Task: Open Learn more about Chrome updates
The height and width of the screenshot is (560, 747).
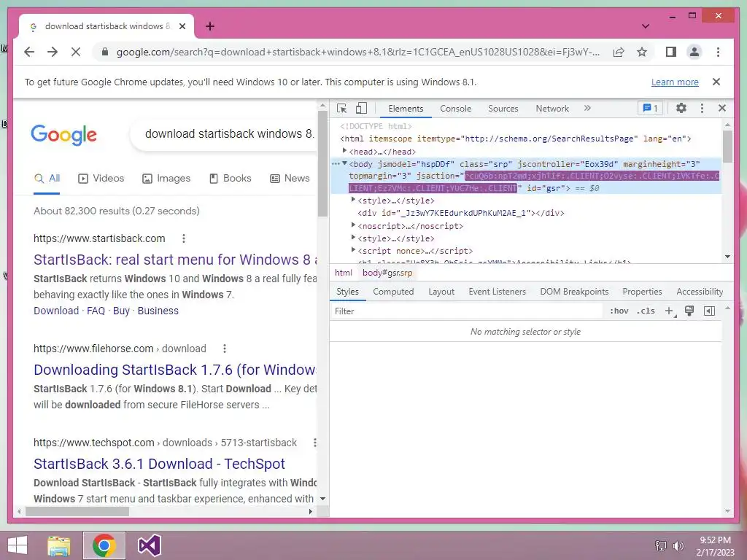Action: [675, 82]
